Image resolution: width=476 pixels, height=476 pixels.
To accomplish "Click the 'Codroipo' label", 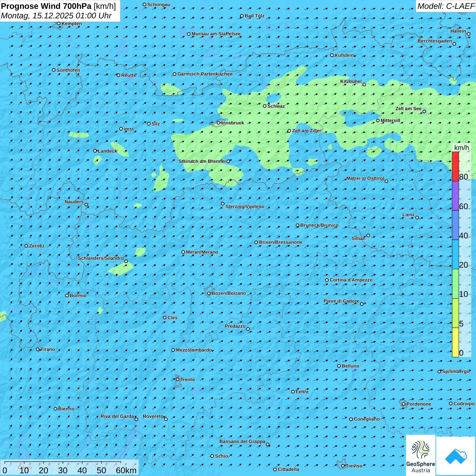I will click(464, 404).
